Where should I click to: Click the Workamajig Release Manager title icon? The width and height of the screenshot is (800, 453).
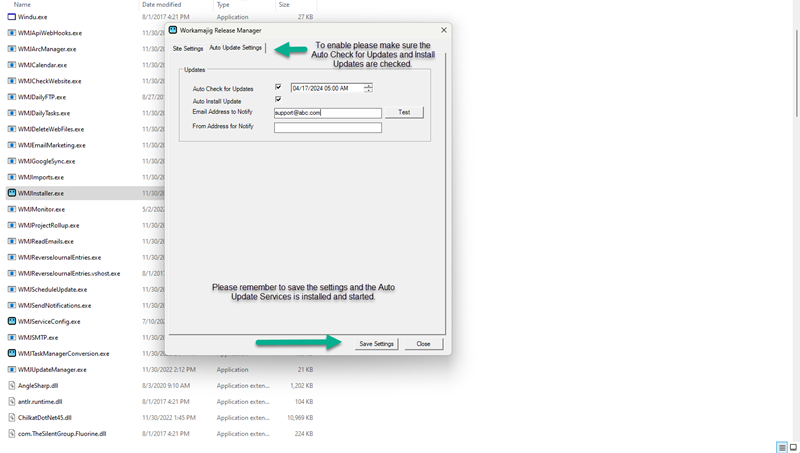(173, 30)
